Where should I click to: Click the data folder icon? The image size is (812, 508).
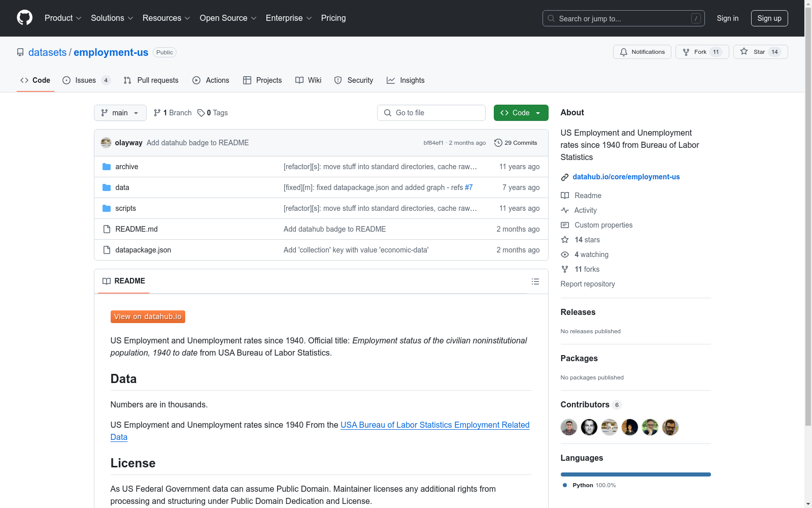(x=107, y=187)
